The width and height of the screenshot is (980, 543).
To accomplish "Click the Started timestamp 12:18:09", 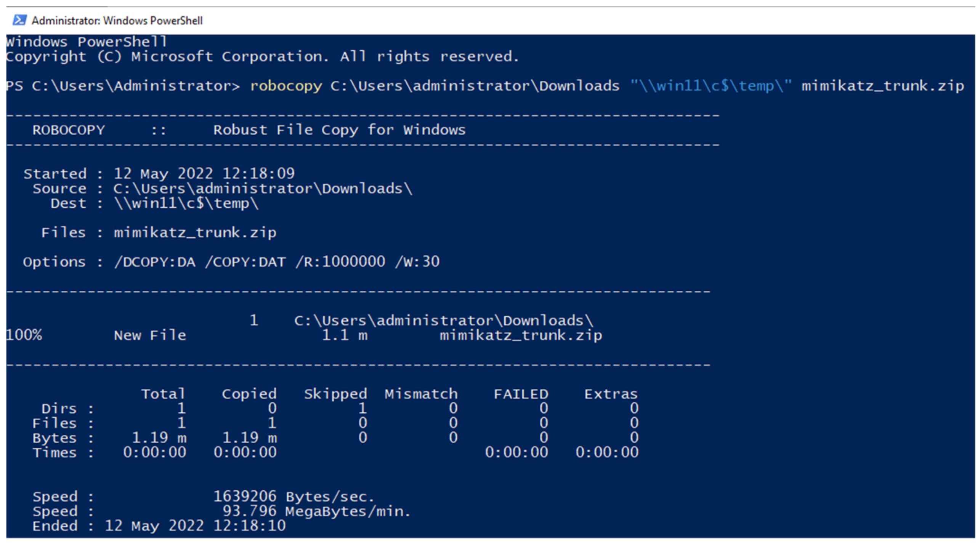I will click(258, 174).
